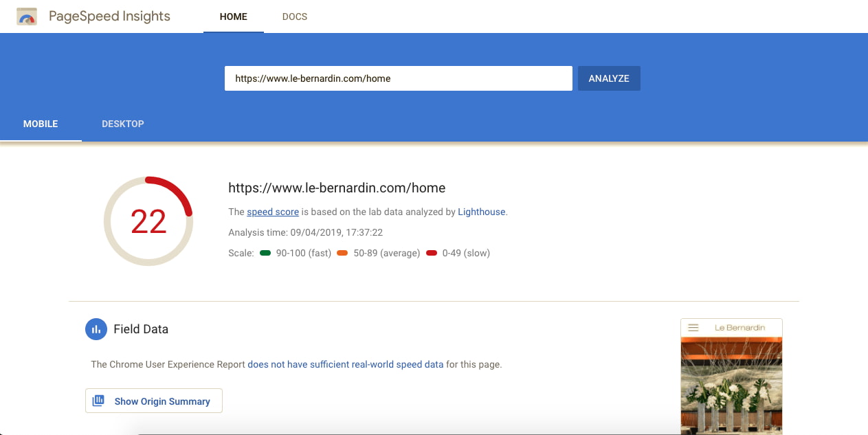
Task: Click the red slow scale indicator
Action: coord(432,253)
